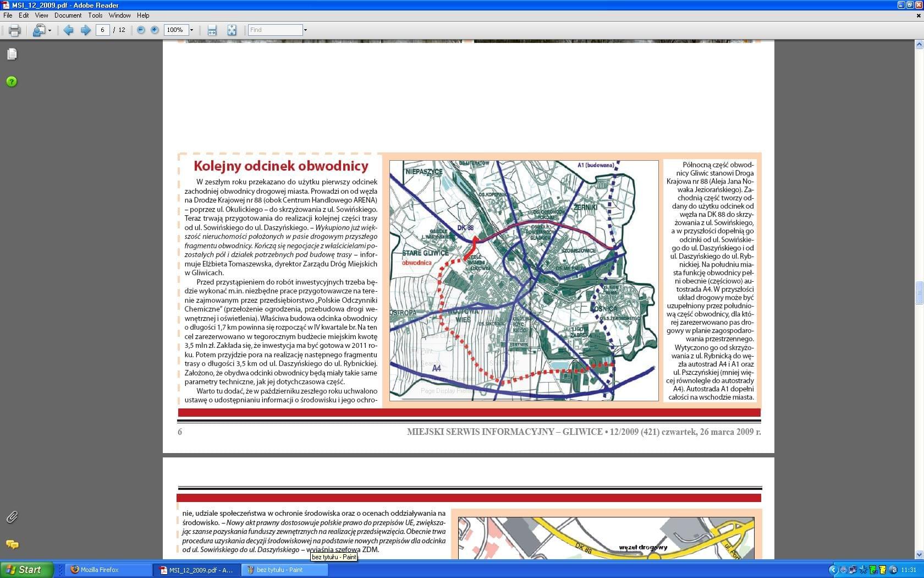The height and width of the screenshot is (578, 924).
Task: Expand the collaborate icon dropdown arrow
Action: [50, 30]
